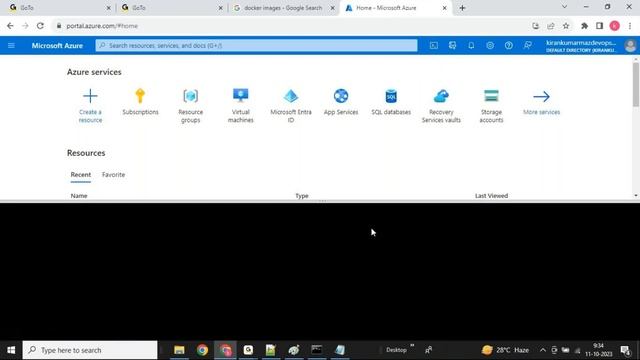Click the share this page icon
Viewport: 640px width, 360px height.
[551, 26]
